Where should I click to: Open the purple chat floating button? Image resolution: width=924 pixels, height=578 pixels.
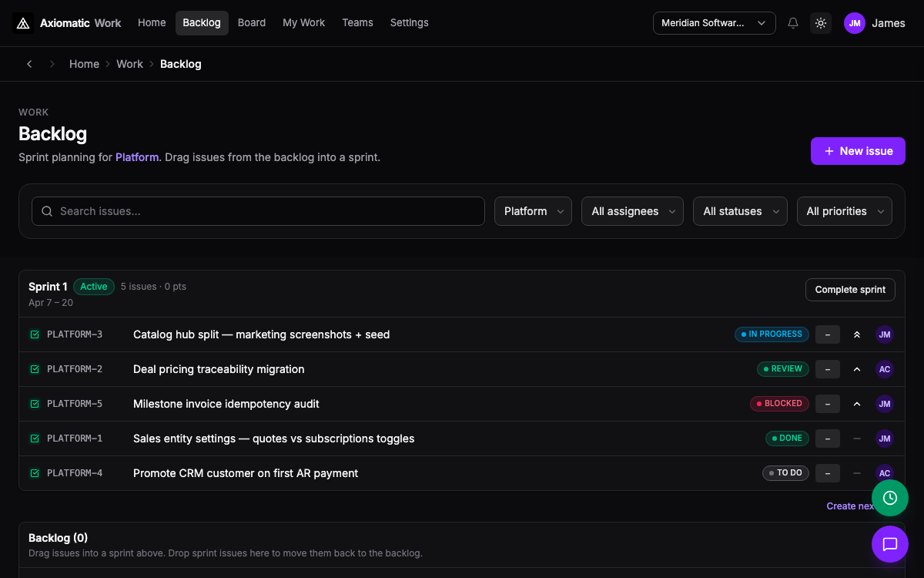(890, 544)
